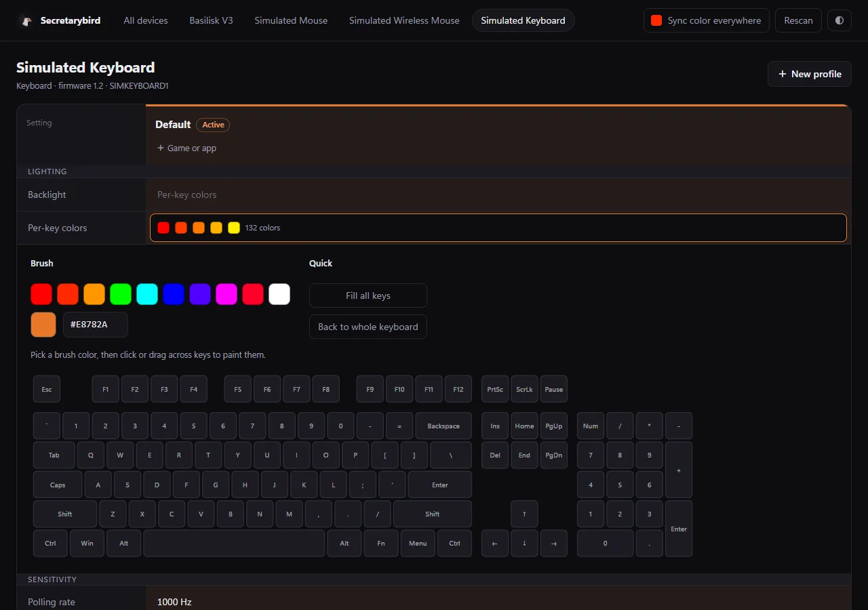Pick the red brush swatch
This screenshot has height=610, width=868.
[x=41, y=294]
